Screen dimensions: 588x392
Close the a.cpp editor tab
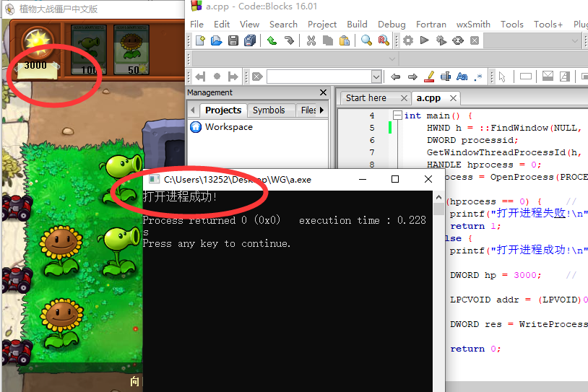click(x=453, y=98)
